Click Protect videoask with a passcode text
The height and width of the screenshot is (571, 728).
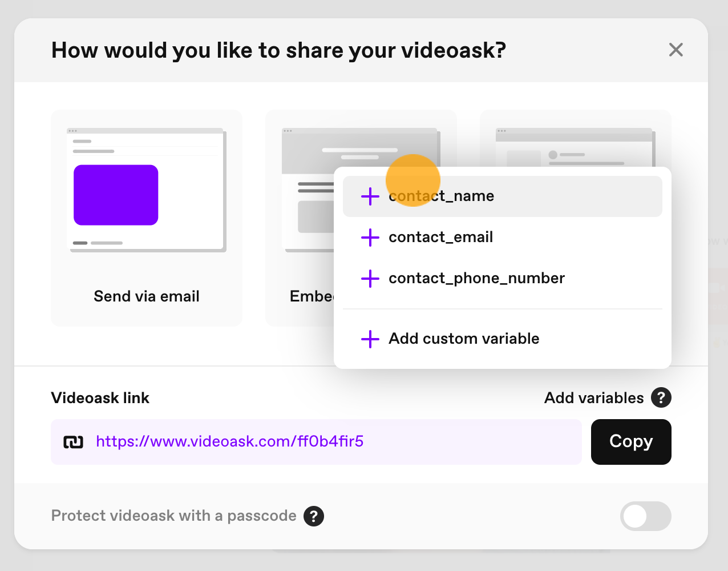[x=174, y=516]
